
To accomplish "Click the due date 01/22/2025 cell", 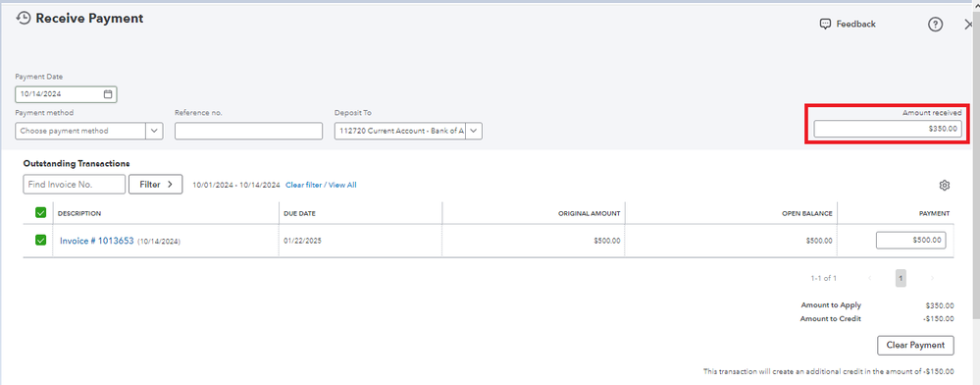I will (302, 241).
